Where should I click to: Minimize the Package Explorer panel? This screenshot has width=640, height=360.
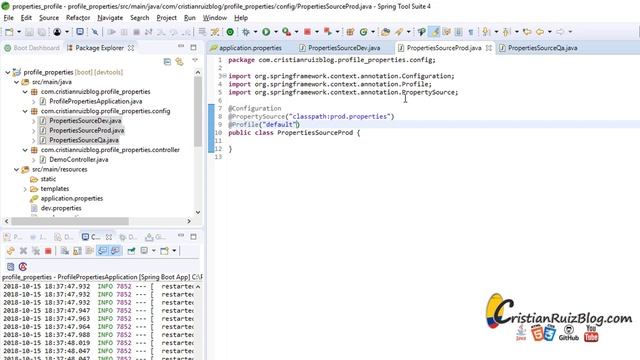point(181,47)
